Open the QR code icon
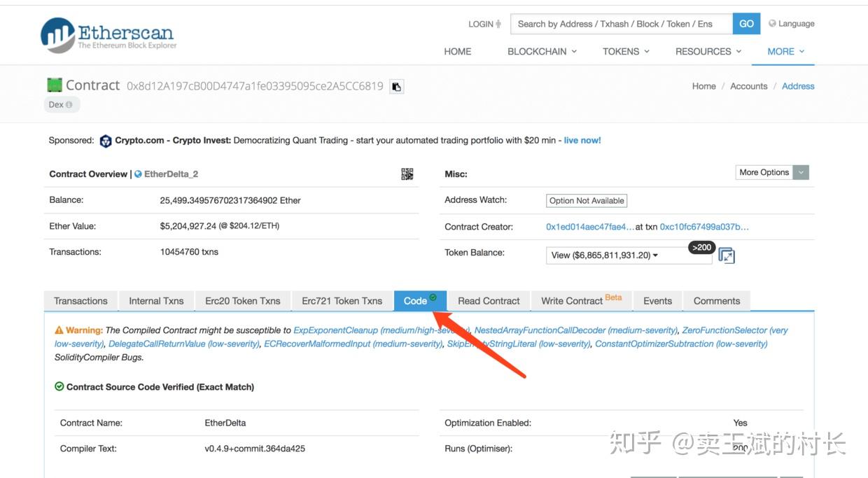868x478 pixels. point(407,174)
